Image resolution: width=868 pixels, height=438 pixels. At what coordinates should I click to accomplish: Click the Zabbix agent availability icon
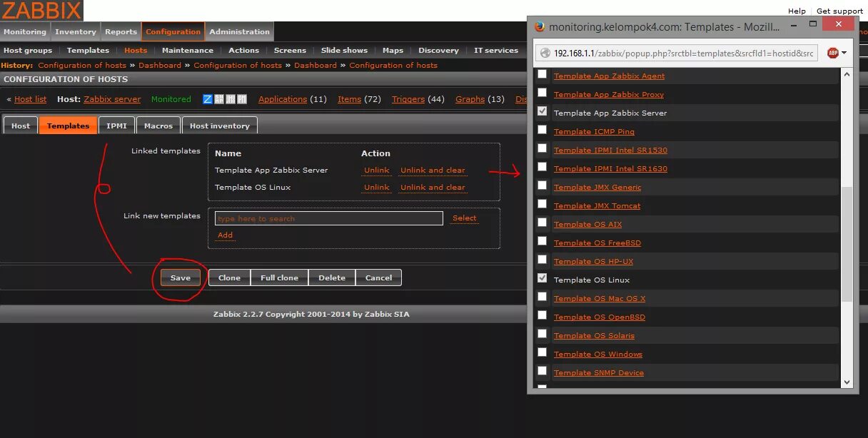208,99
